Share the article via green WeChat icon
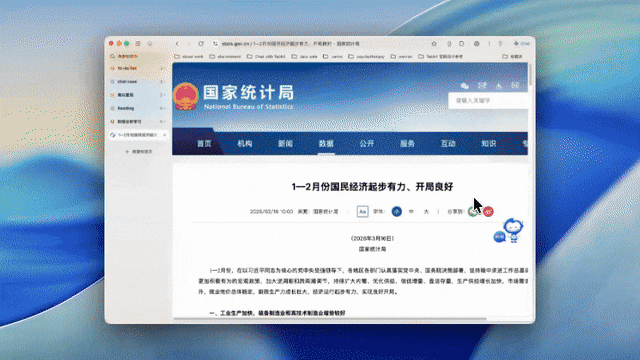 pyautogui.click(x=473, y=211)
